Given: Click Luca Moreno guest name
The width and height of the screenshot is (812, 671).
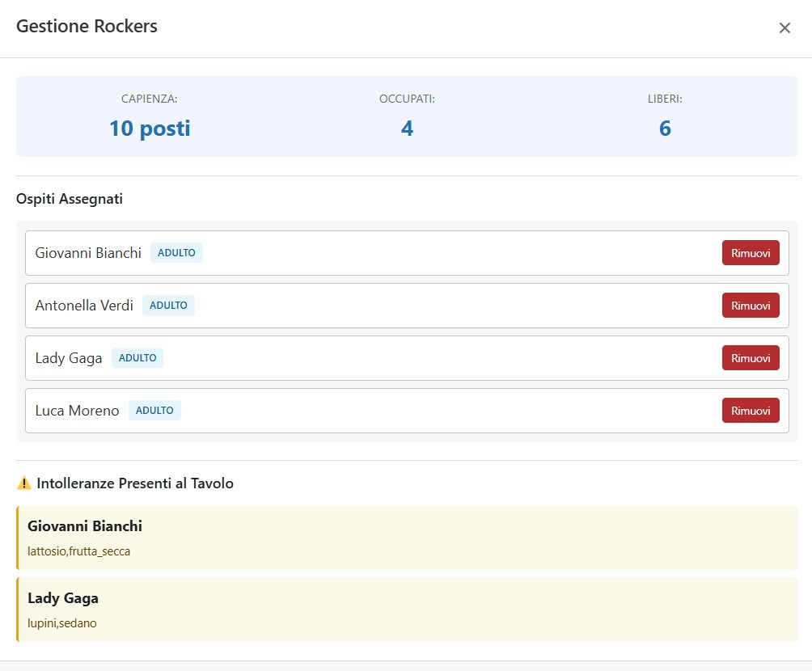Looking at the screenshot, I should point(77,411).
